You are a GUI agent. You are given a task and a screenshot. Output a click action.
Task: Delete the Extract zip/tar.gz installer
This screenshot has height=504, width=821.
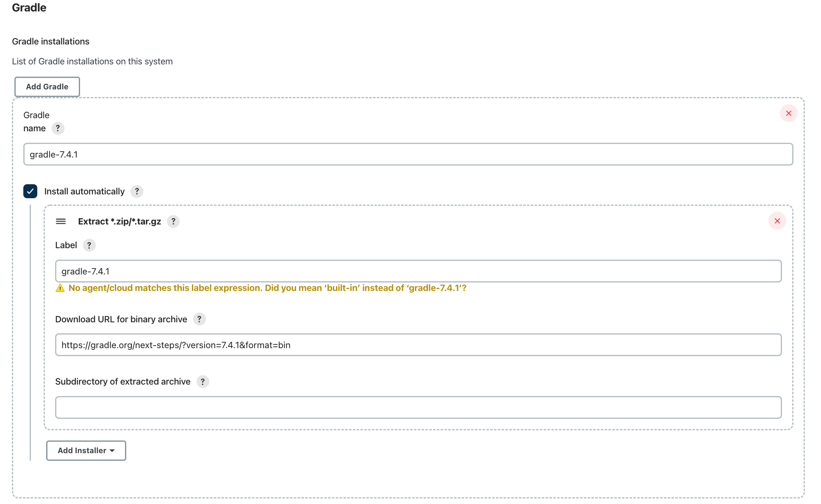tap(777, 221)
